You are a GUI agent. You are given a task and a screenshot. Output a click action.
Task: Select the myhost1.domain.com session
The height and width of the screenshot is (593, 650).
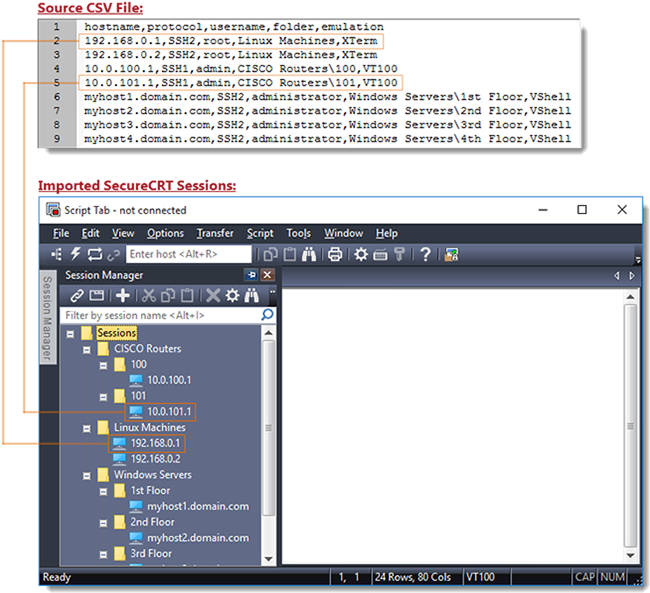coord(197,506)
